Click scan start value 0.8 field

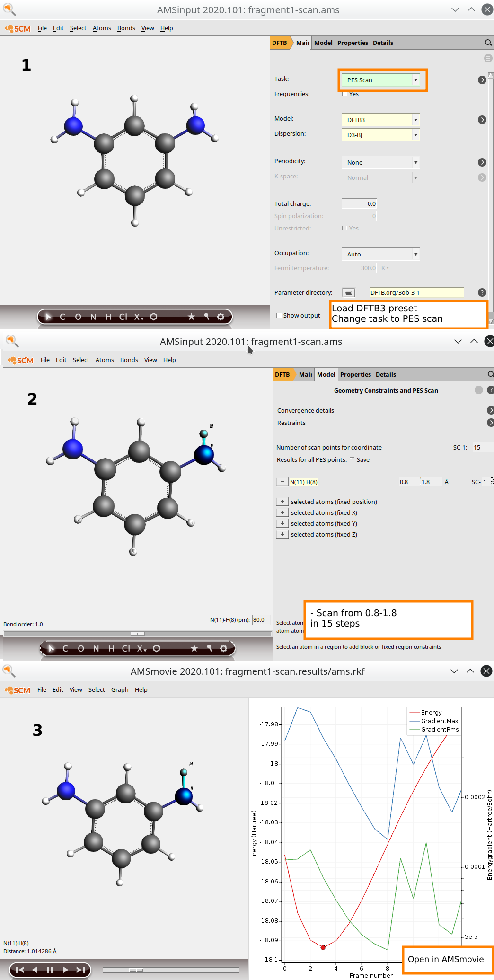click(409, 482)
